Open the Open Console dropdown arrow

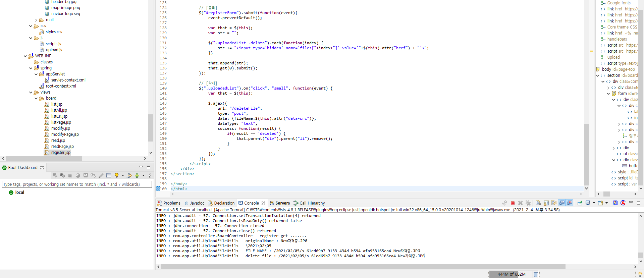606,203
